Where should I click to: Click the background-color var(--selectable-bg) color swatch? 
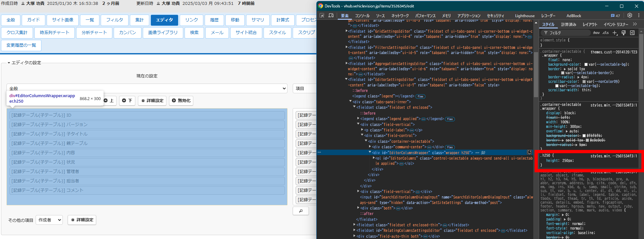tap(586, 64)
